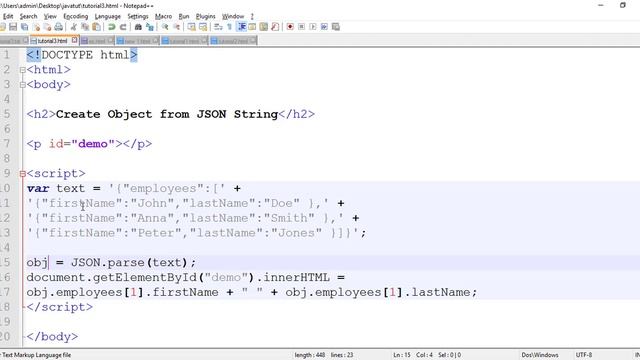Open the Edit menu
Viewport: 640px width, 360px height.
coord(8,16)
